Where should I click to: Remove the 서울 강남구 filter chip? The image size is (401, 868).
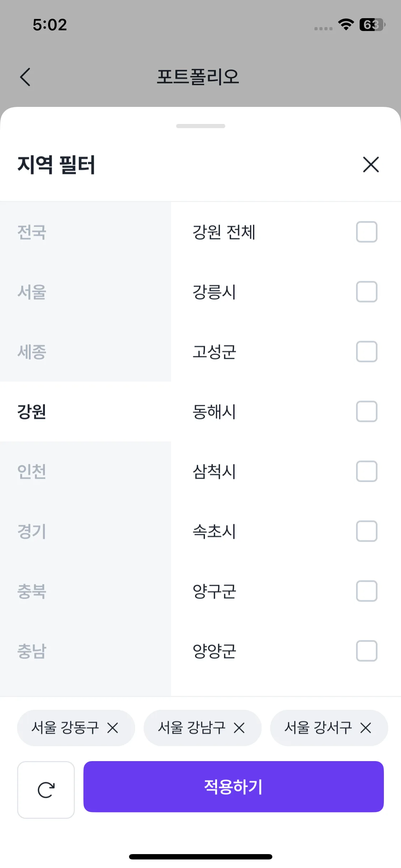tap(239, 728)
